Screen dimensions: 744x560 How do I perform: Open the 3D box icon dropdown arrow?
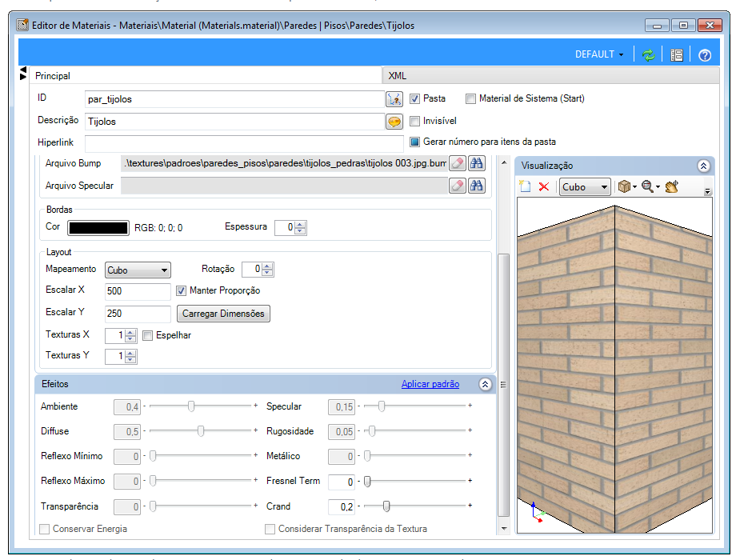pos(634,187)
